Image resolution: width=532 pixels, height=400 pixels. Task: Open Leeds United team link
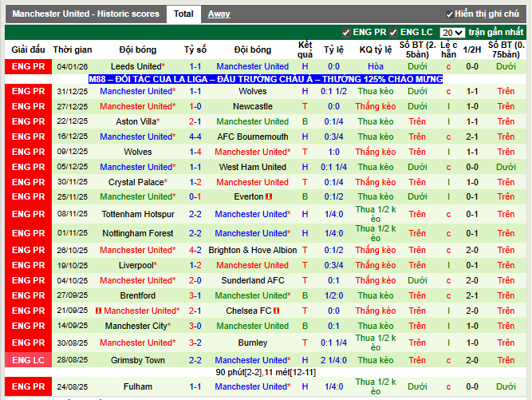click(138, 66)
